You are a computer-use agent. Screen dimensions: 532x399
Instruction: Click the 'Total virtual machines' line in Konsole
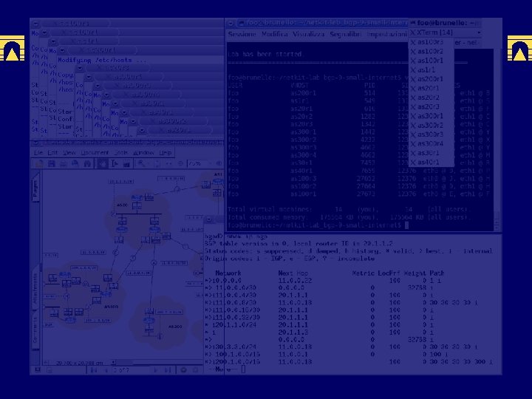coord(348,209)
